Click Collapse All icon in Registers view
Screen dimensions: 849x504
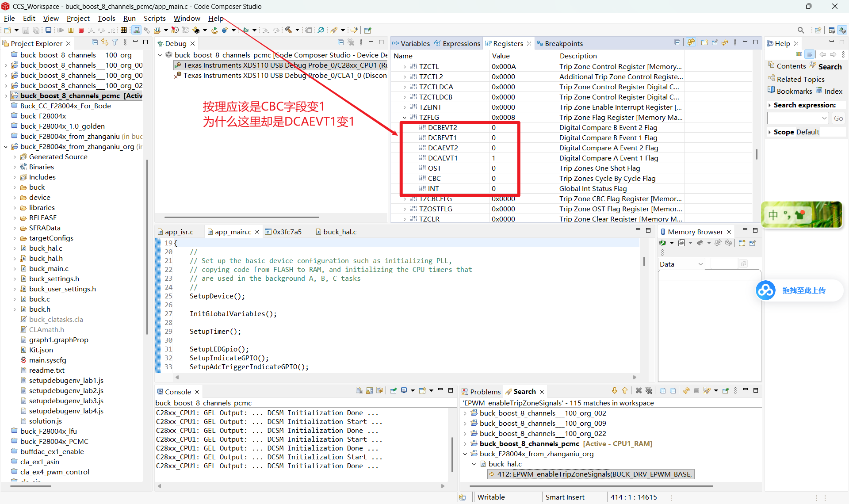[x=677, y=42]
